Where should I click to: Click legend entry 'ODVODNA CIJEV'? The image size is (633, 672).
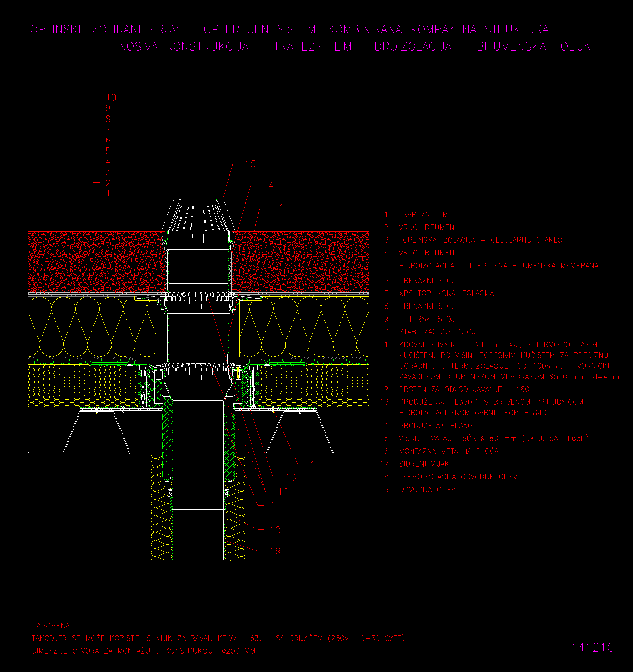(427, 490)
